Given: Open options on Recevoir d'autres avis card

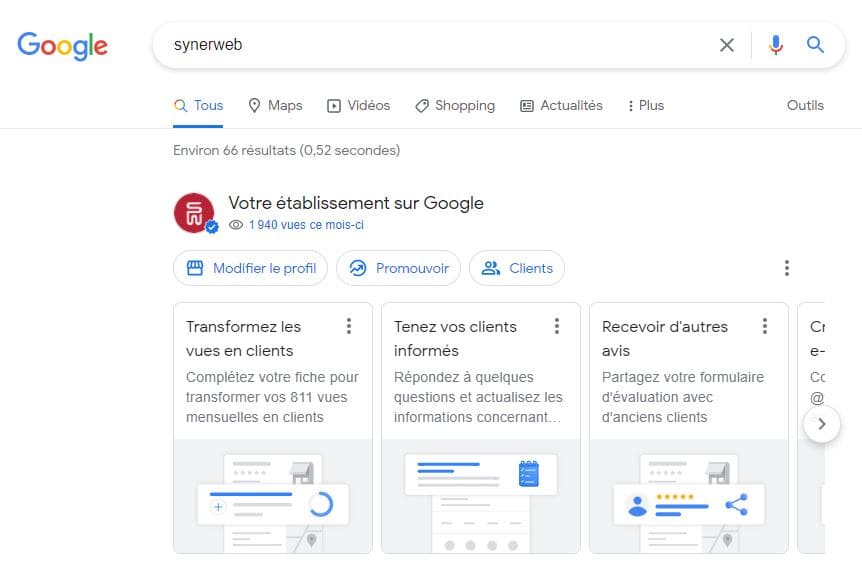Looking at the screenshot, I should click(x=764, y=326).
